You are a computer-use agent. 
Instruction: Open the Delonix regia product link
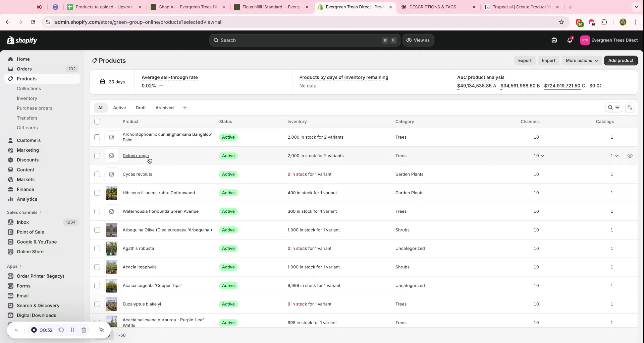click(x=136, y=156)
